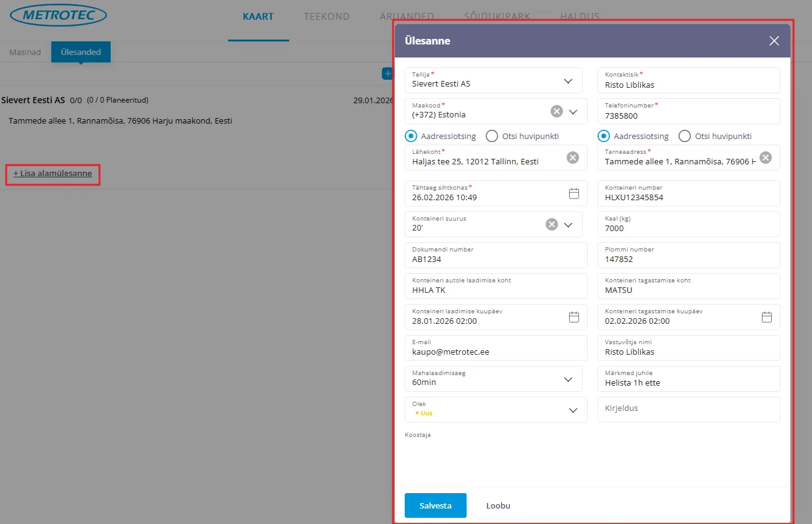Open the KAART menu tab
Screen dimensions: 812x524
click(x=258, y=17)
